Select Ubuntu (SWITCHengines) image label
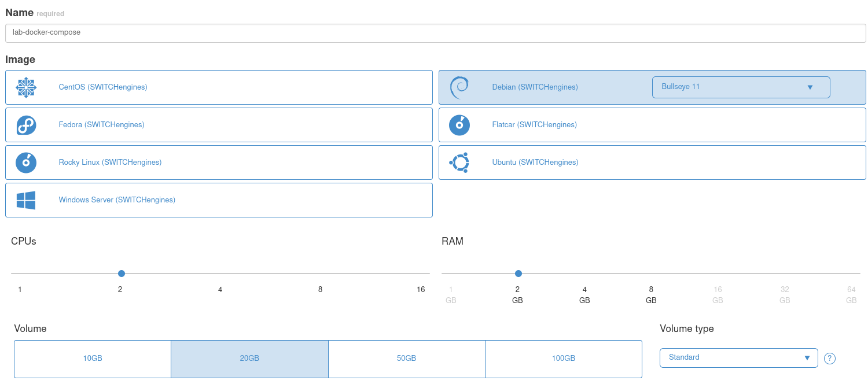The width and height of the screenshot is (868, 384). 535,163
